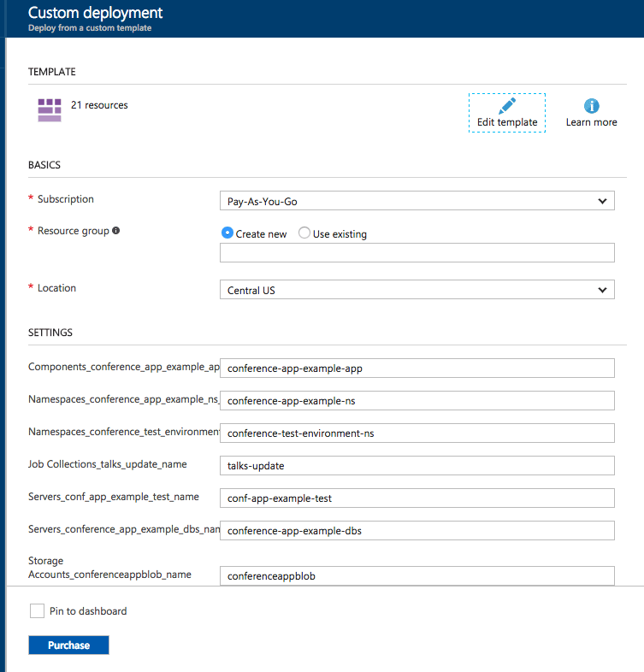The image size is (644, 672).
Task: Click the Edit template pencil icon
Action: tap(507, 106)
